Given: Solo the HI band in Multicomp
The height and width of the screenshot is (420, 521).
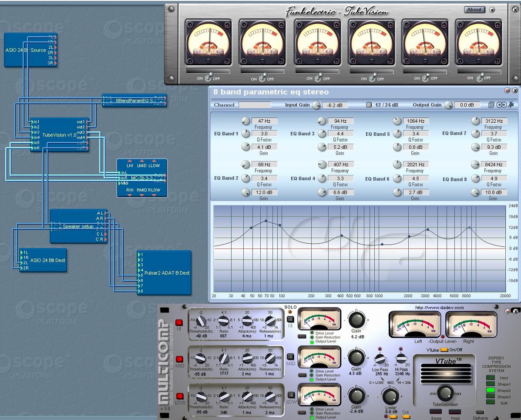Looking at the screenshot, I should pyautogui.click(x=290, y=319).
